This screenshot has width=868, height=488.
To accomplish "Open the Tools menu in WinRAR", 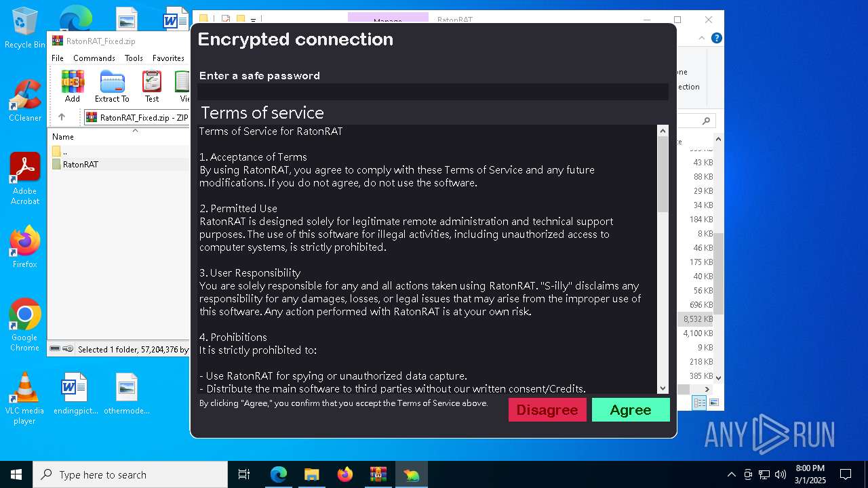I will [x=134, y=58].
